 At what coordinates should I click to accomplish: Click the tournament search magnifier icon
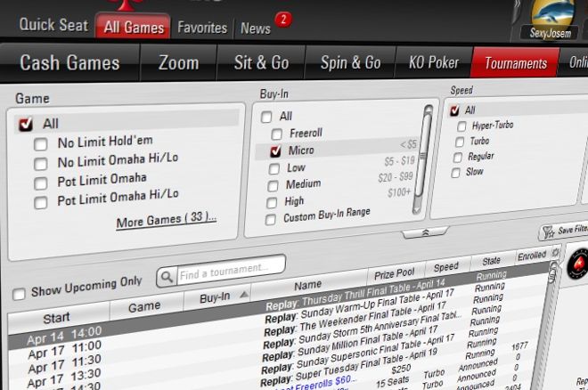(167, 277)
